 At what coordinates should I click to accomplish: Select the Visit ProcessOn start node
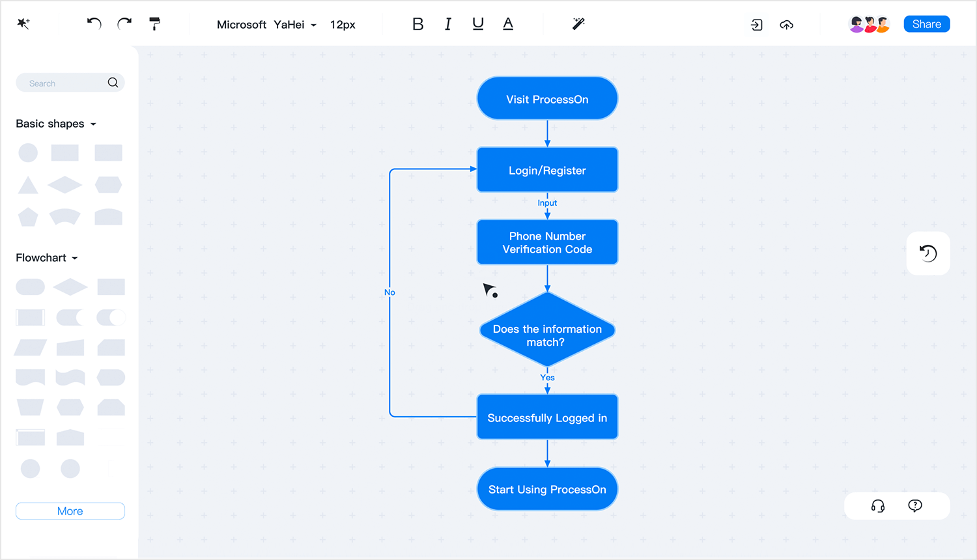coord(548,99)
